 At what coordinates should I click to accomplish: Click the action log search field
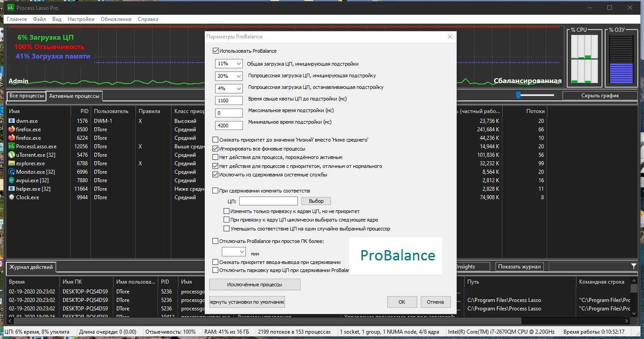point(589,267)
